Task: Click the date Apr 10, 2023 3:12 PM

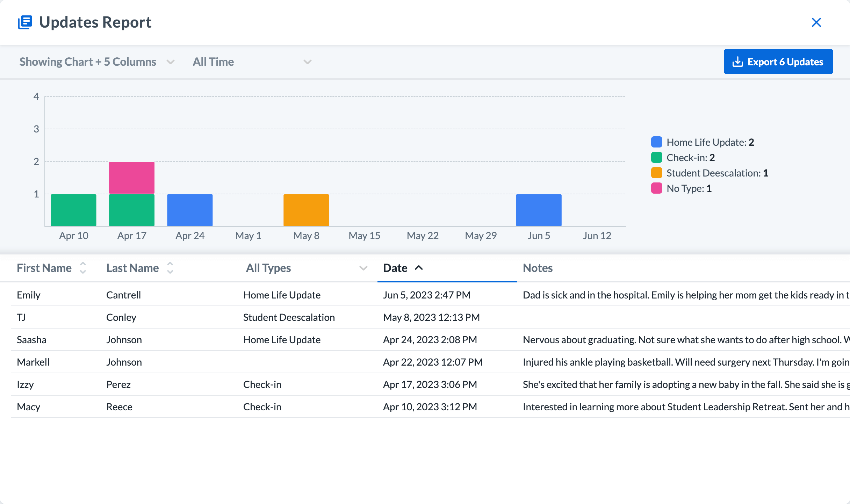Action: click(430, 407)
